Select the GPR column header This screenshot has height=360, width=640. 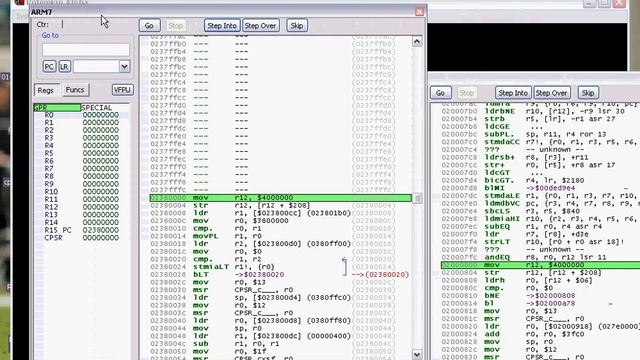coord(57,108)
